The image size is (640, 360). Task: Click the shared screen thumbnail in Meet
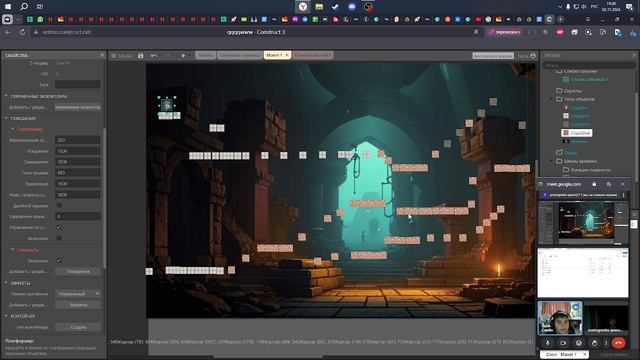coord(583,222)
